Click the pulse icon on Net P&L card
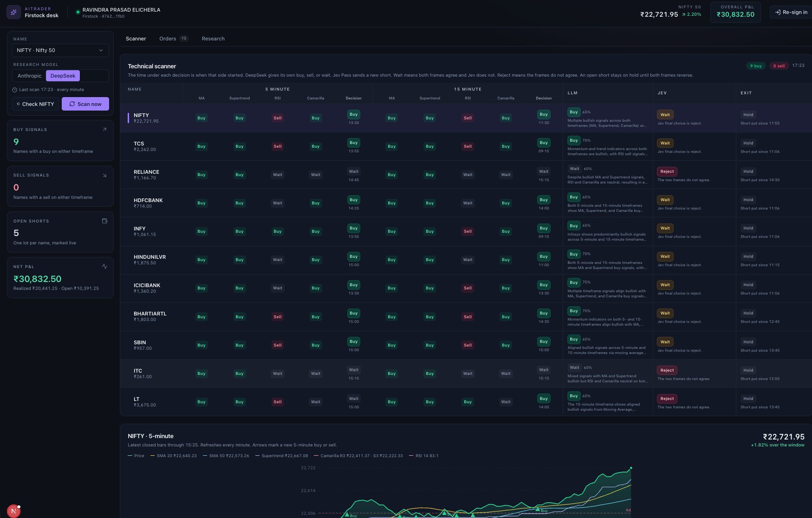 [104, 267]
